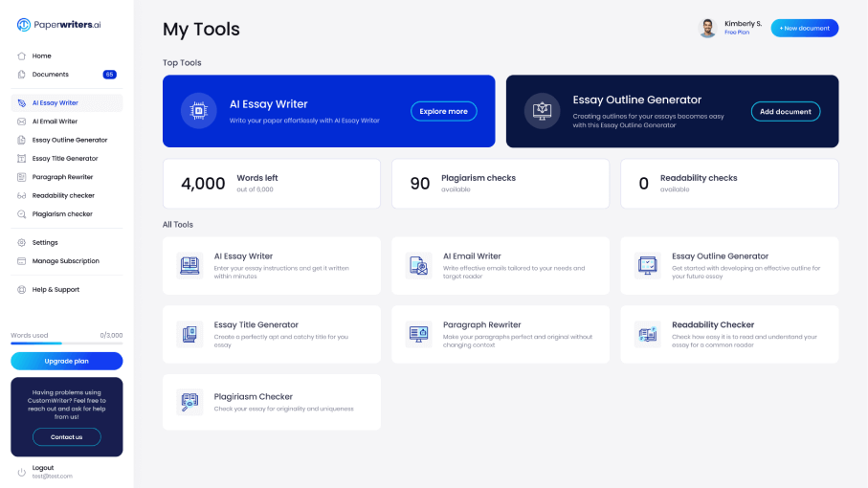
Task: Open Plagiarism checker in the sidebar
Action: pos(66,214)
